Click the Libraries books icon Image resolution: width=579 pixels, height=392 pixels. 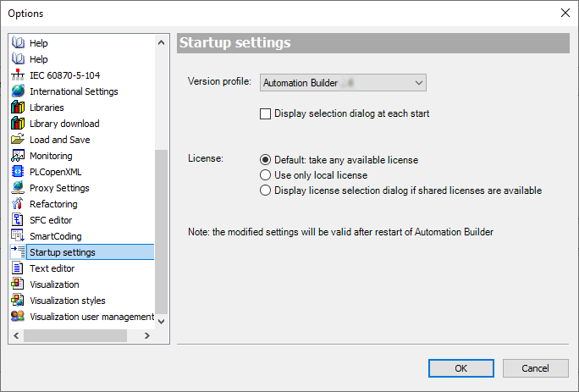tap(18, 108)
